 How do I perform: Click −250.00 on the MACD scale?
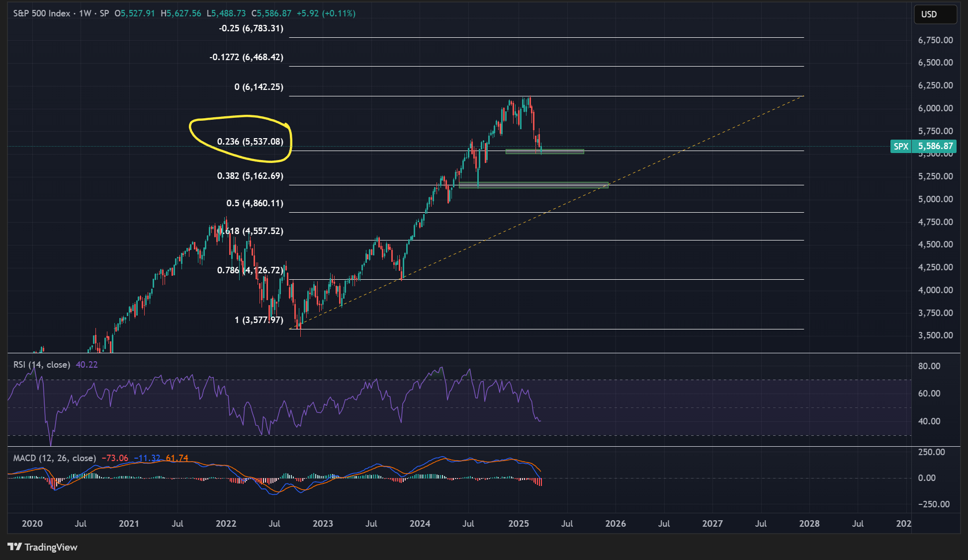934,504
